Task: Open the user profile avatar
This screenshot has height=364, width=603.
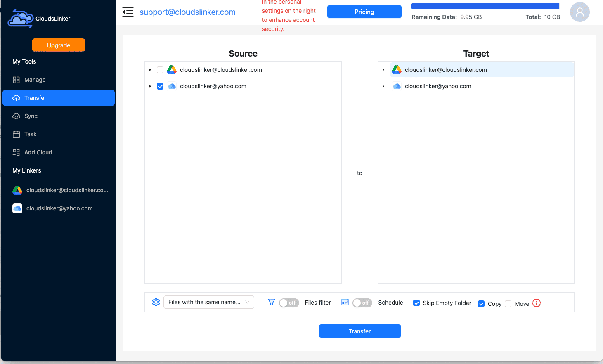Action: coord(579,12)
